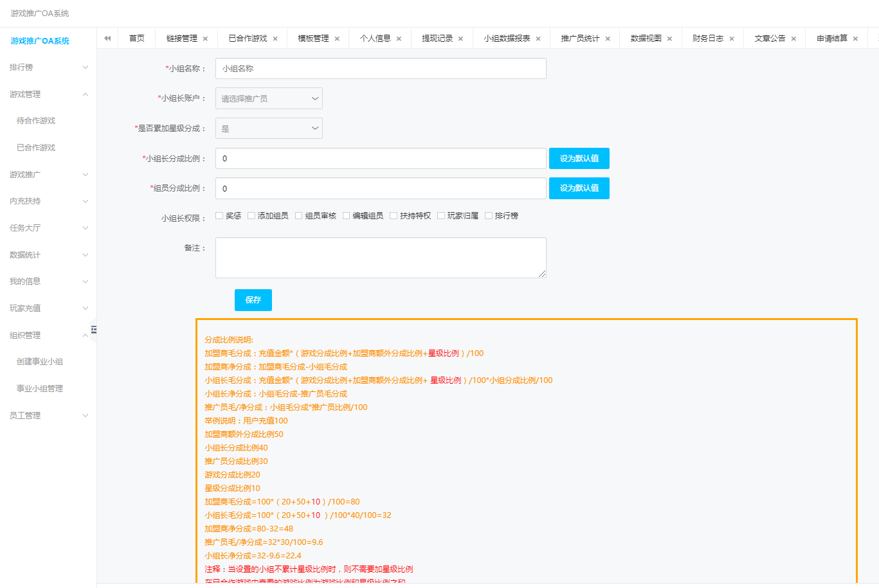Switch to the 小组数据报表 tab
Image resolution: width=879 pixels, height=588 pixels.
(507, 39)
